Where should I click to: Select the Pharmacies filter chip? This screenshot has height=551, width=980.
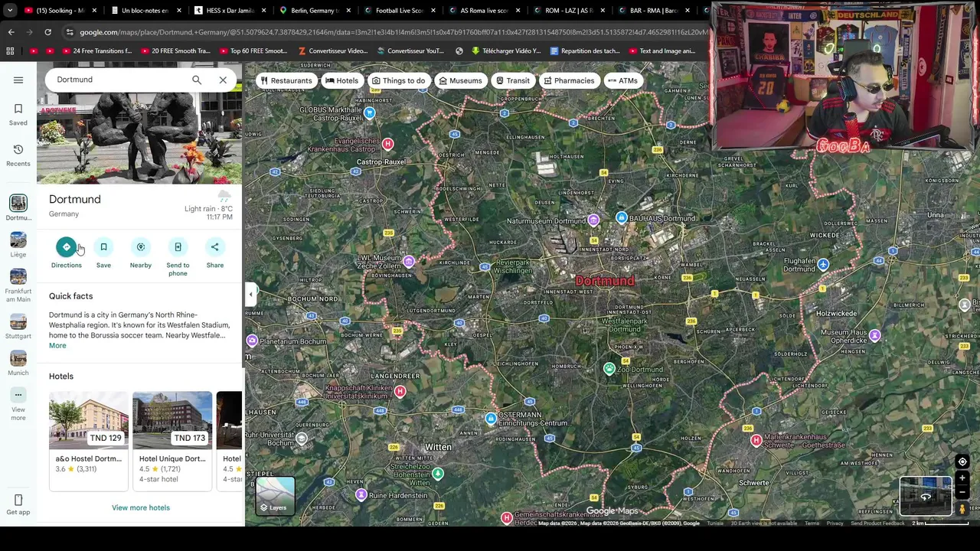(x=569, y=80)
